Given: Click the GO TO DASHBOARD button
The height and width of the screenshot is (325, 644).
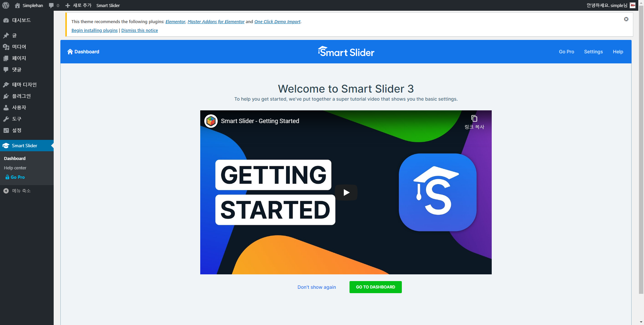Looking at the screenshot, I should click(376, 287).
